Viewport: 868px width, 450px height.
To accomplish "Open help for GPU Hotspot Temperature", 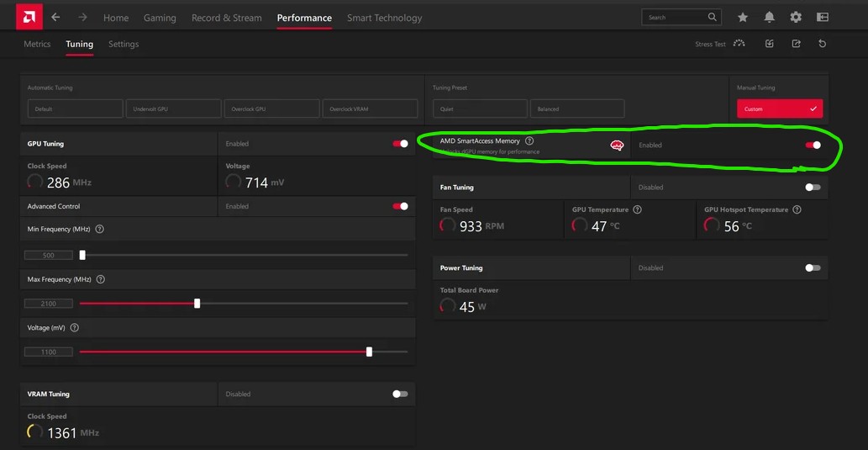I will [x=797, y=209].
